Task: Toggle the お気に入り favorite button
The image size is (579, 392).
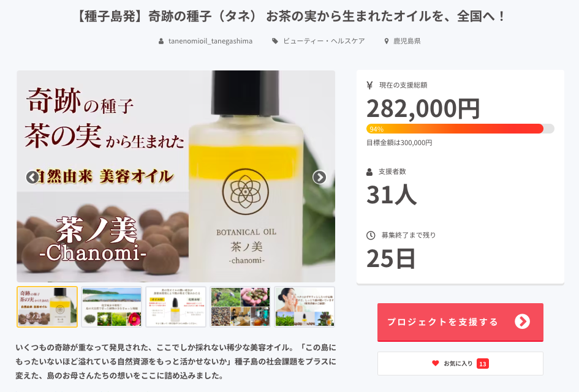Action: click(460, 364)
